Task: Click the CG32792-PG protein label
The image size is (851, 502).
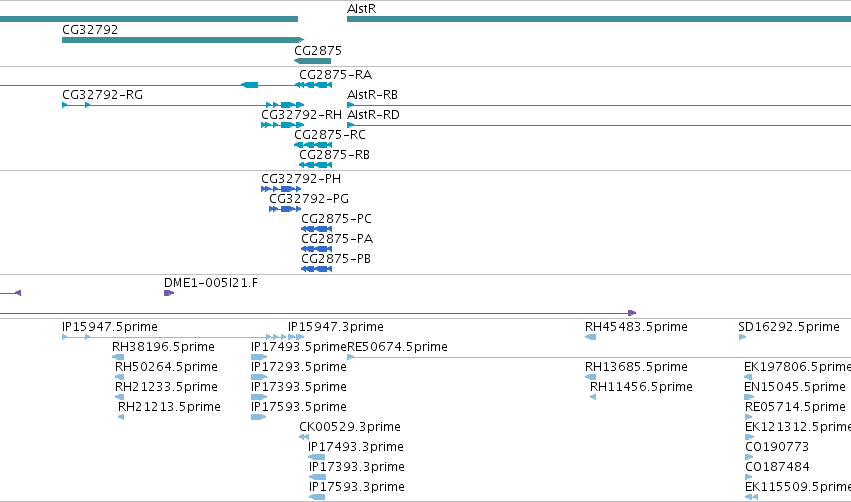Action: point(309,199)
